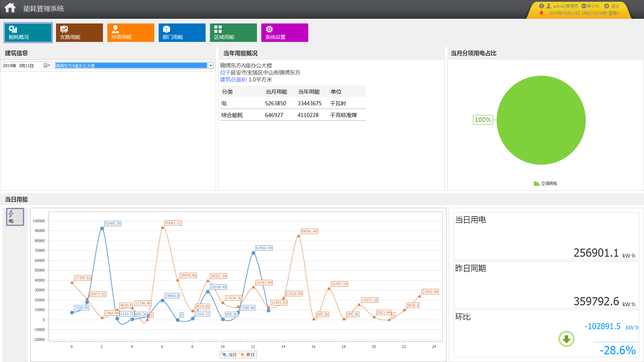644x362 pixels.
Task: Select the 电 electricity type button
Action: coord(15,217)
